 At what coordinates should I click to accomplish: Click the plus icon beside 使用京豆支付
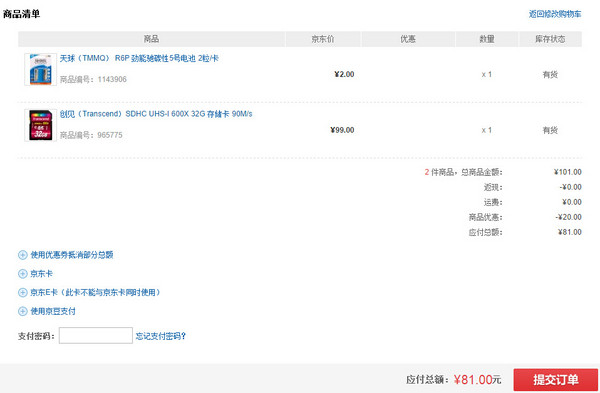pyautogui.click(x=23, y=311)
